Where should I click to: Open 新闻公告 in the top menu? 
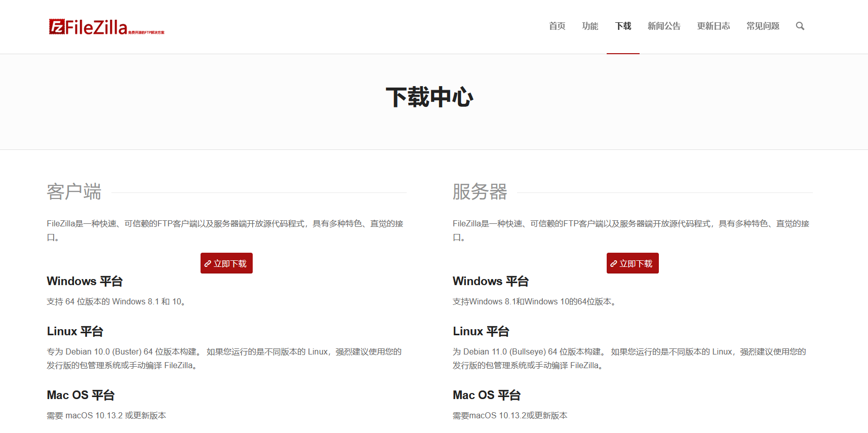[664, 26]
